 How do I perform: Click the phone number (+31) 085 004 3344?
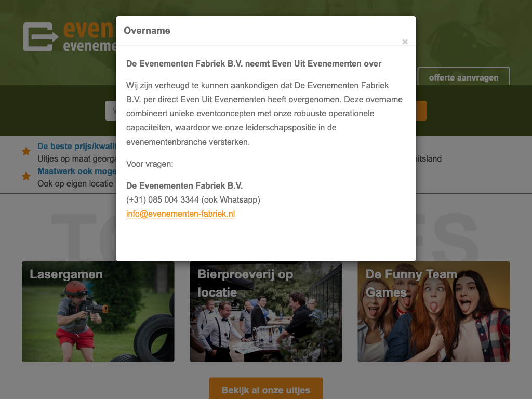tap(193, 199)
